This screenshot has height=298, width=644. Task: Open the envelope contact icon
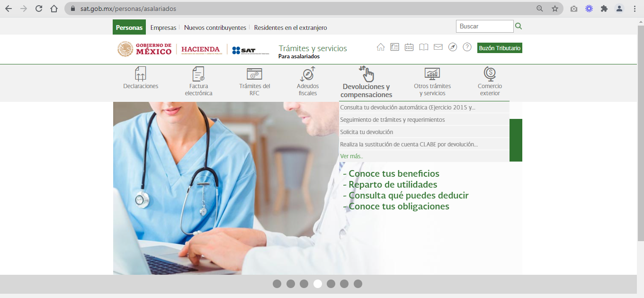click(438, 47)
